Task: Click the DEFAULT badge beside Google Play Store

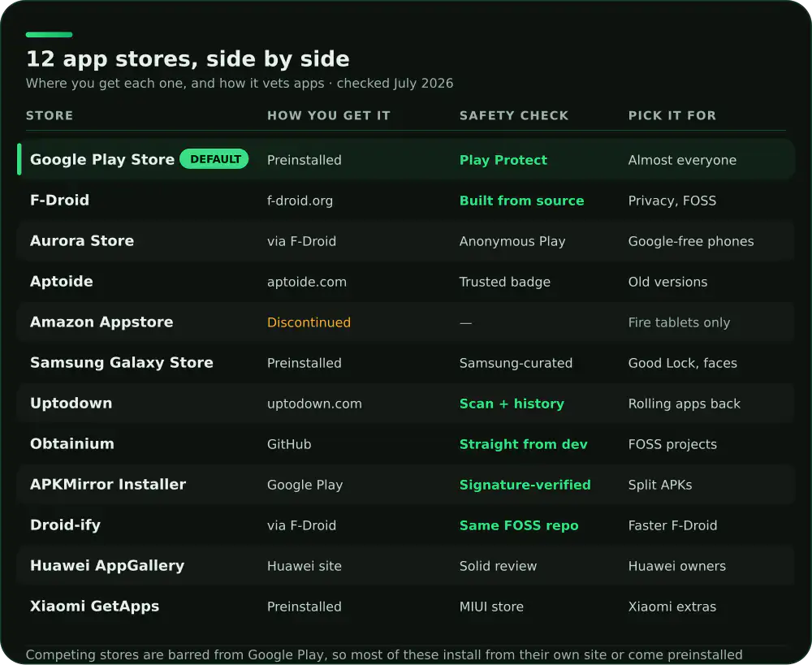Action: (x=214, y=159)
